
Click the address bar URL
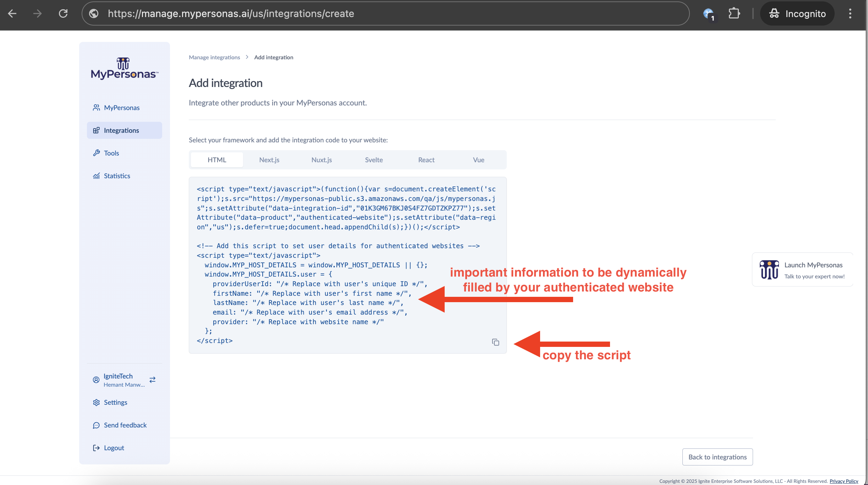pos(231,13)
